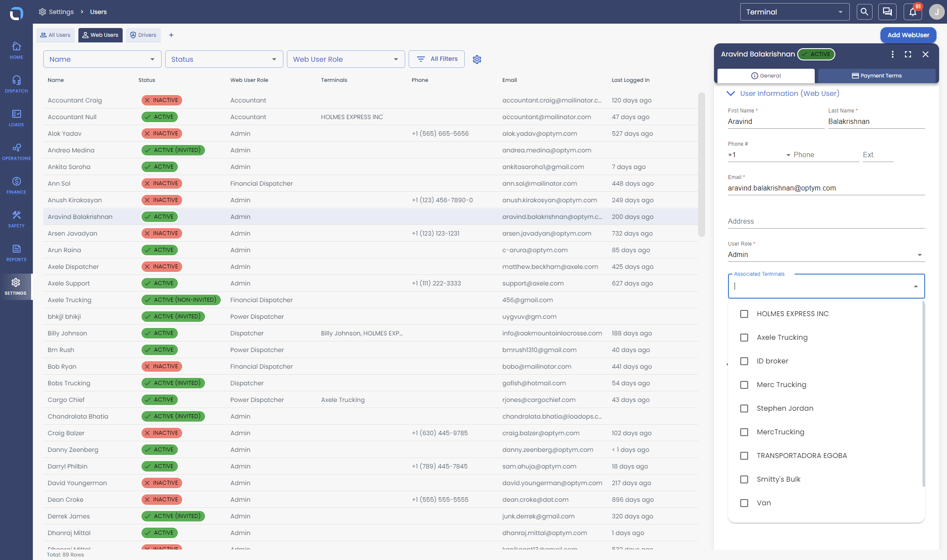Open the Status filter dropdown
The width and height of the screenshot is (947, 560).
click(x=224, y=59)
